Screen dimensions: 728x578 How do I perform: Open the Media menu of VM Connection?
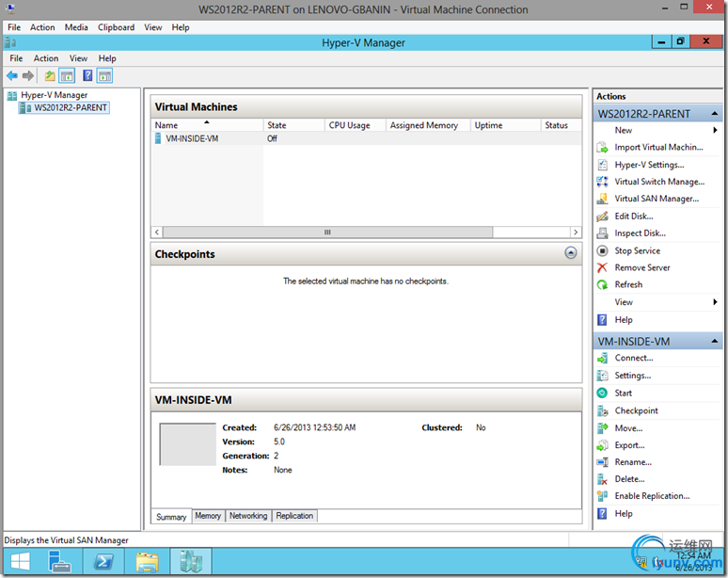coord(76,27)
